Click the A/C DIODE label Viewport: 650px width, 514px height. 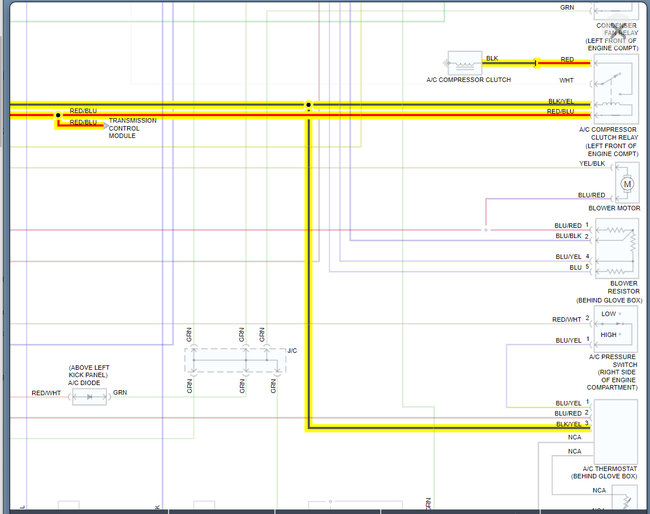pos(84,383)
